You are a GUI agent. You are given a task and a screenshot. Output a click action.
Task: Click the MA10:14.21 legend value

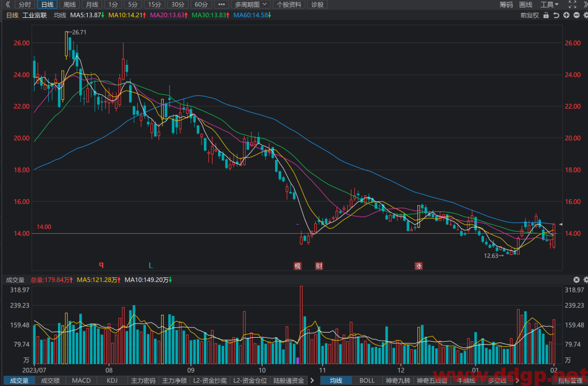coord(127,16)
